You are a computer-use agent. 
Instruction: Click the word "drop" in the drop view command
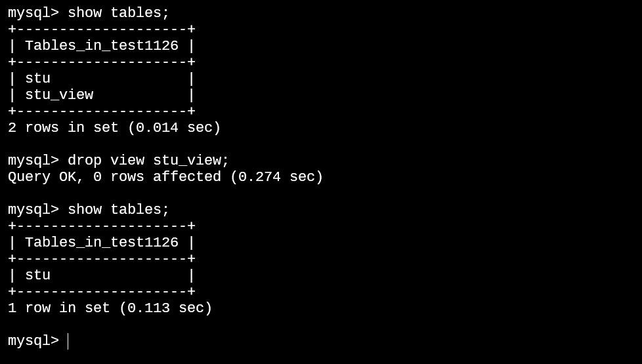(x=84, y=161)
